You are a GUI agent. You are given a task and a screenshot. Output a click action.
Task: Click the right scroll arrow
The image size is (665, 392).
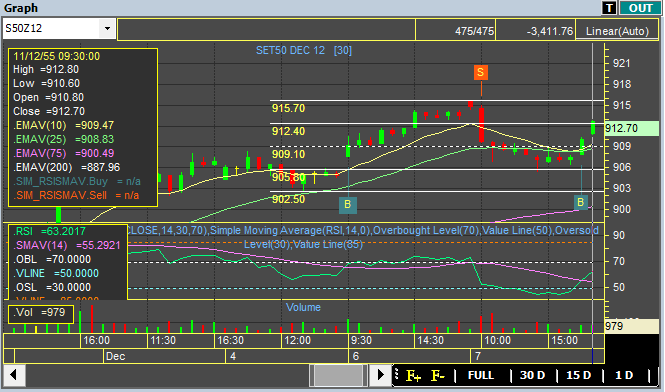[380, 375]
